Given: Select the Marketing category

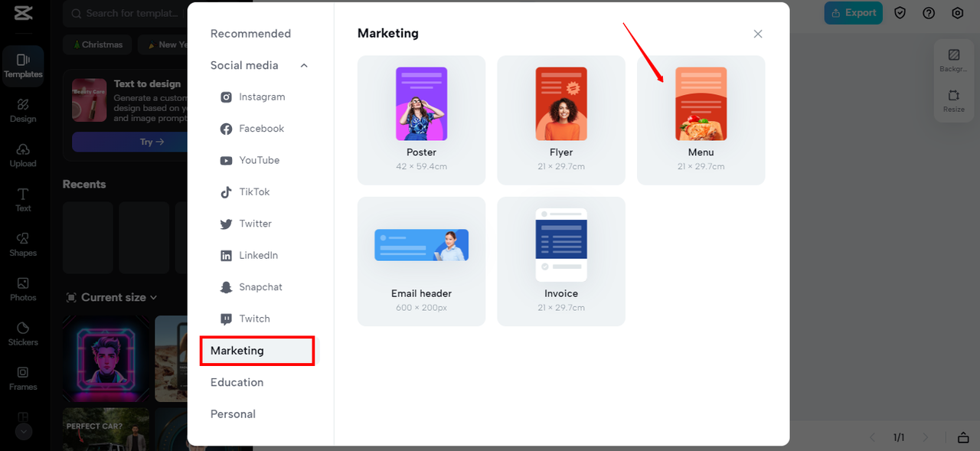Looking at the screenshot, I should click(x=257, y=351).
